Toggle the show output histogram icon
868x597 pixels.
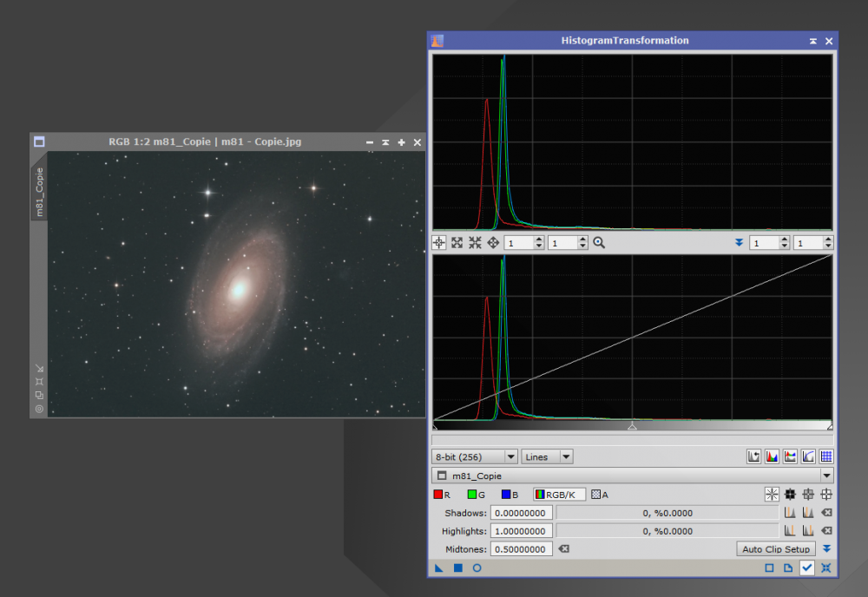(x=790, y=456)
